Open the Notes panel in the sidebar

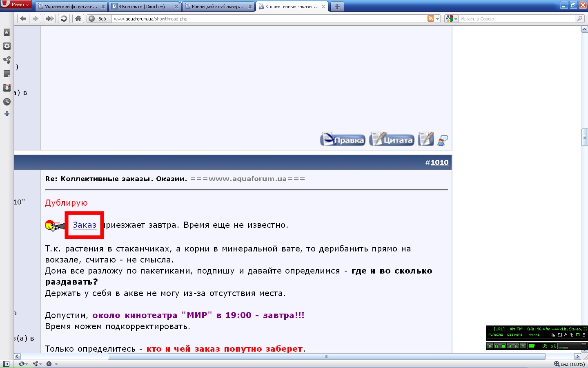click(7, 74)
